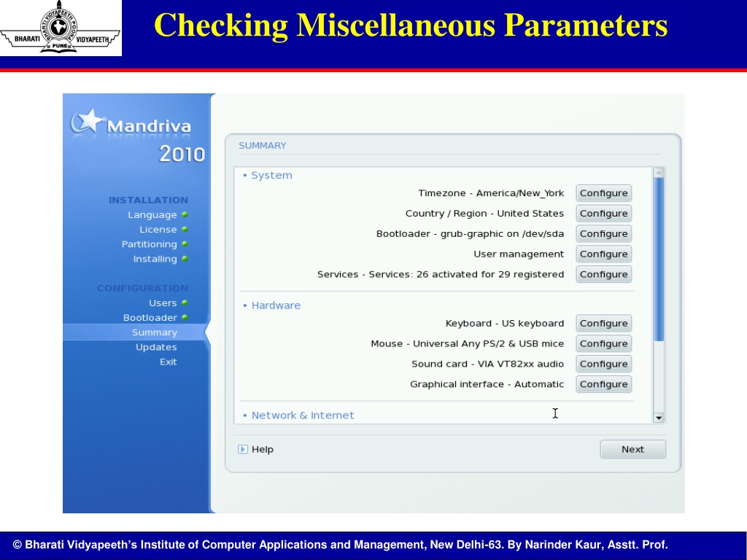Click the Network & Internet heading
This screenshot has height=560, width=747.
click(303, 415)
